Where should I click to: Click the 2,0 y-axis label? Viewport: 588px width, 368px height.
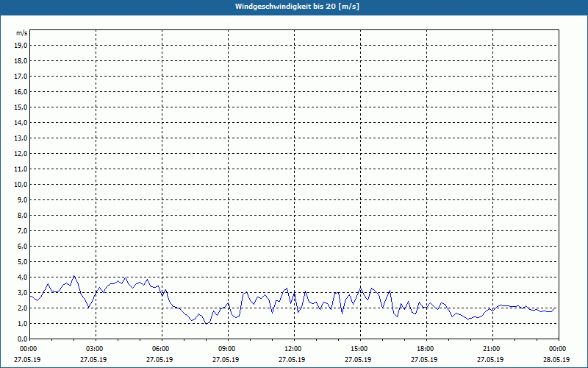tap(22, 308)
